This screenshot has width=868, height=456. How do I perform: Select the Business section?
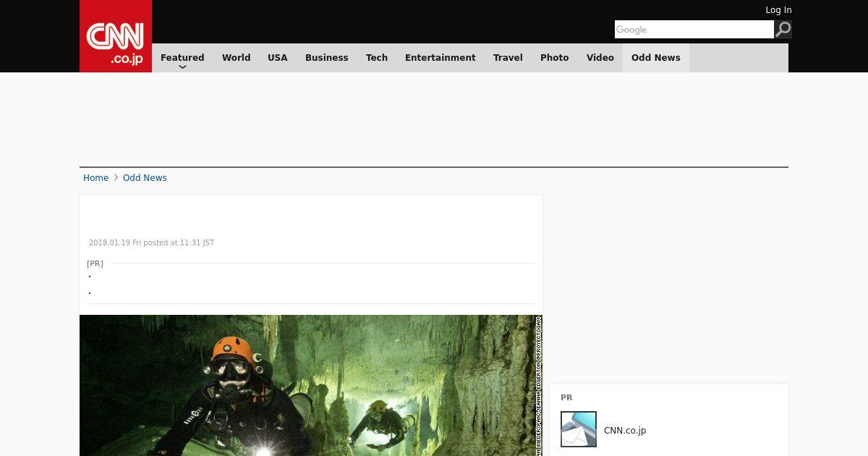tap(326, 58)
